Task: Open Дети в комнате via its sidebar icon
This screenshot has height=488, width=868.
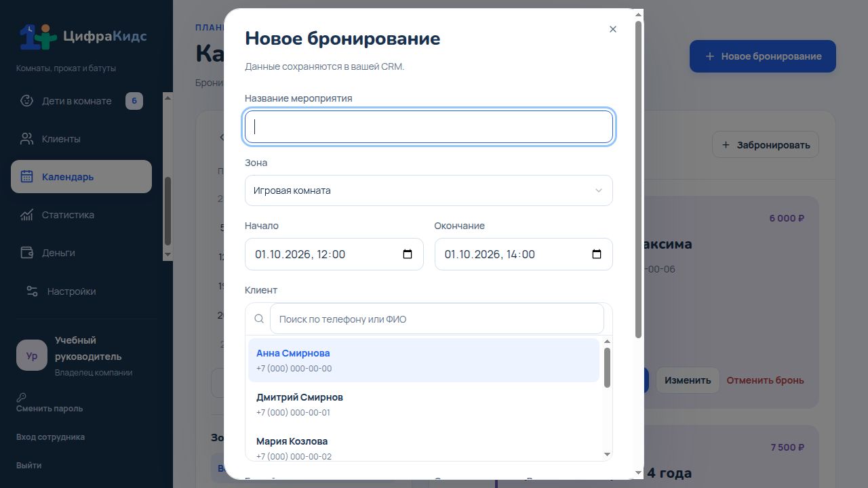Action: (26, 101)
